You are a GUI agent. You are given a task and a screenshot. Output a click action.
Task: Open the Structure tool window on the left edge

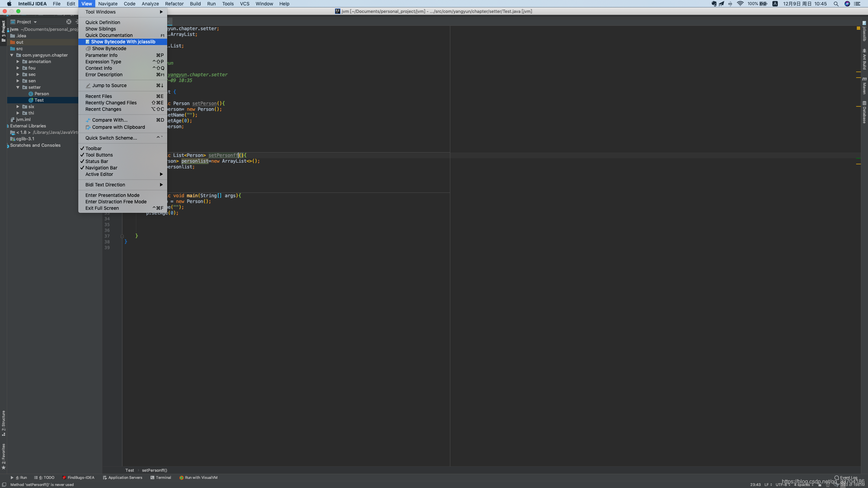click(3, 423)
